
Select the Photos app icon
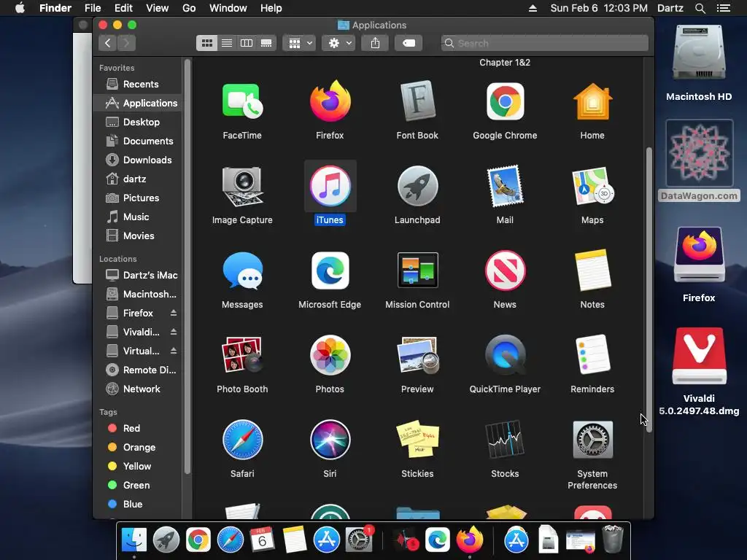pyautogui.click(x=330, y=355)
